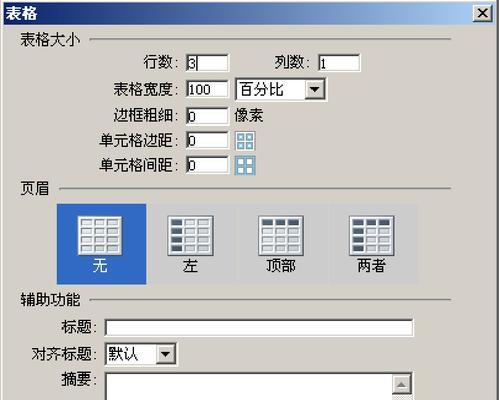Click the dropdown arrow next to 百分比
Screen dimensions: 500x400
point(315,89)
